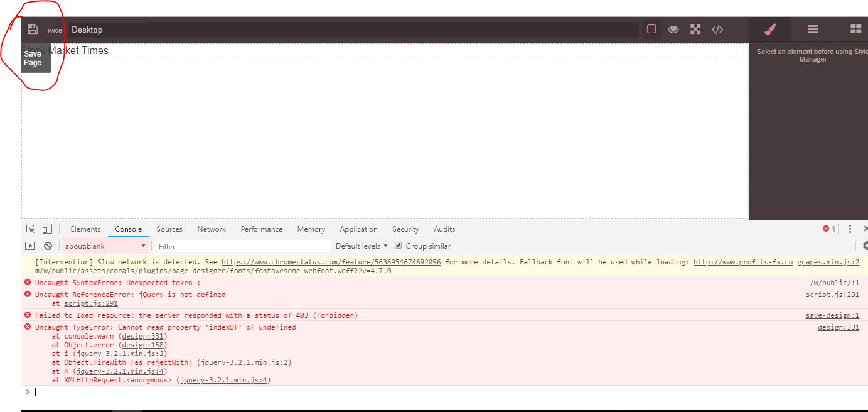Screen dimensions: 868x412
Task: Enter fullscreen with the expand arrows icon
Action: (x=695, y=30)
